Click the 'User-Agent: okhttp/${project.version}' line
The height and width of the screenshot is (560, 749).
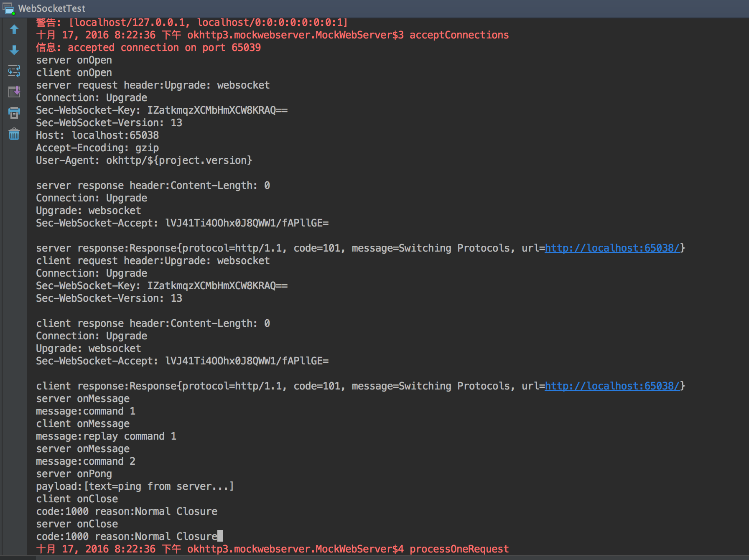click(144, 160)
